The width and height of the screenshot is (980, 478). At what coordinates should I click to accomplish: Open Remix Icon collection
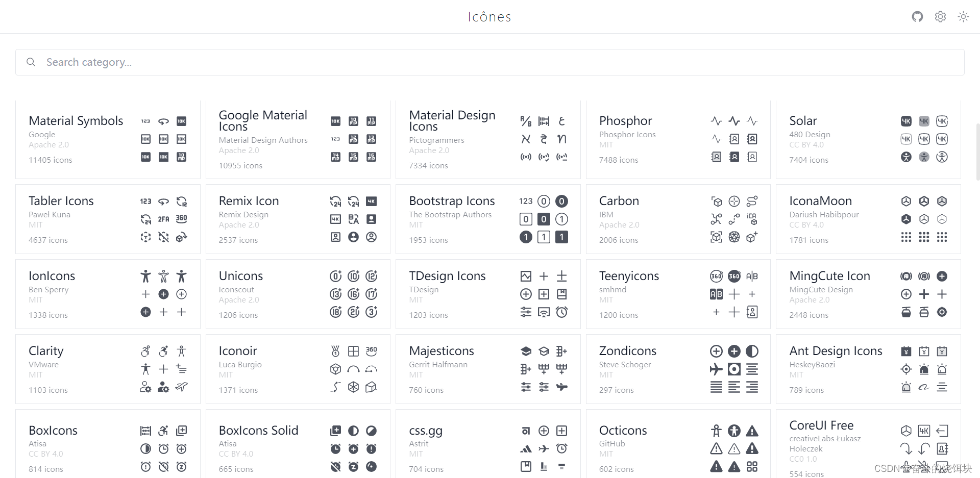point(298,219)
